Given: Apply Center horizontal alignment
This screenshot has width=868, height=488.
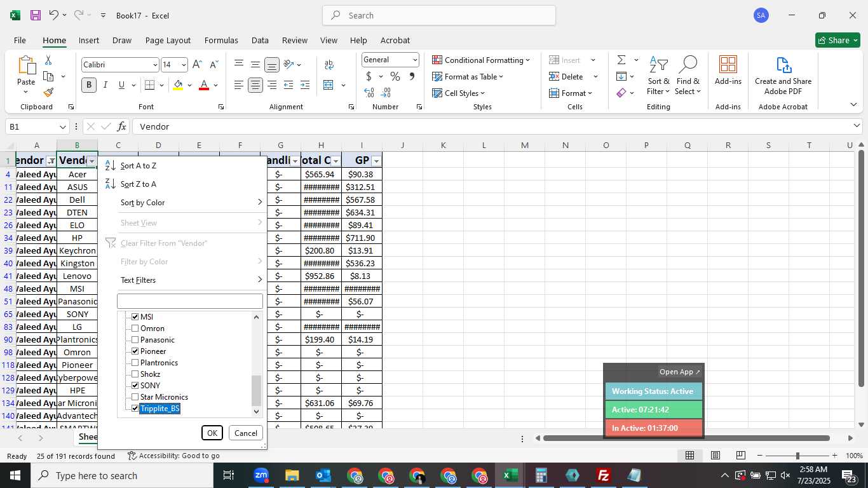Looking at the screenshot, I should (x=255, y=85).
